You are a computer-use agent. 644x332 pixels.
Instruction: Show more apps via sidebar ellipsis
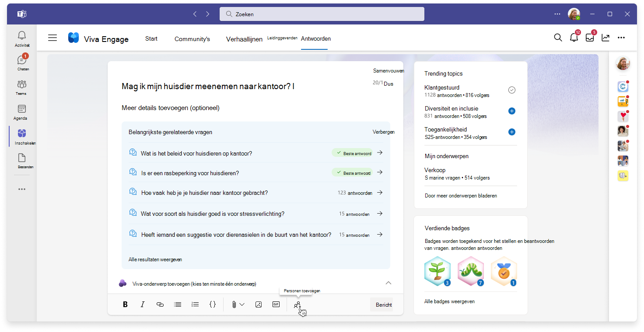point(22,189)
